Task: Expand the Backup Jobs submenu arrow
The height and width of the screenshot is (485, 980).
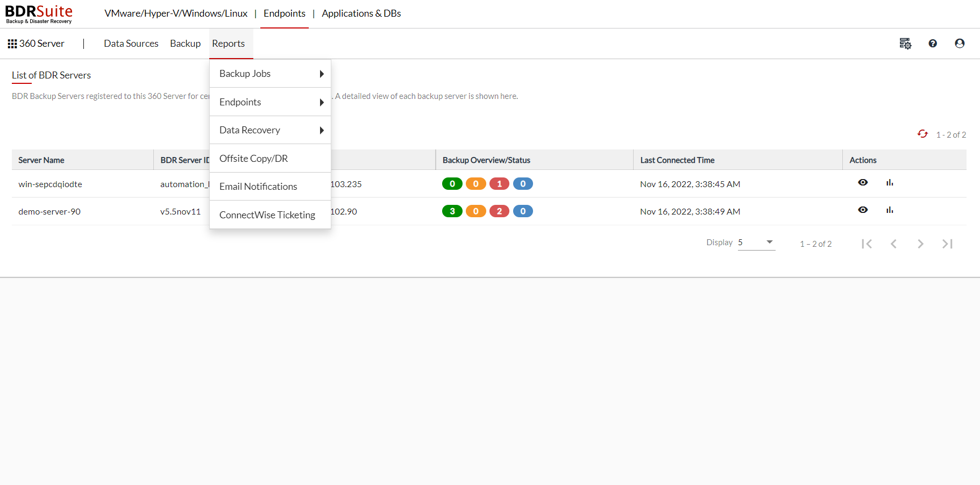Action: [322, 74]
